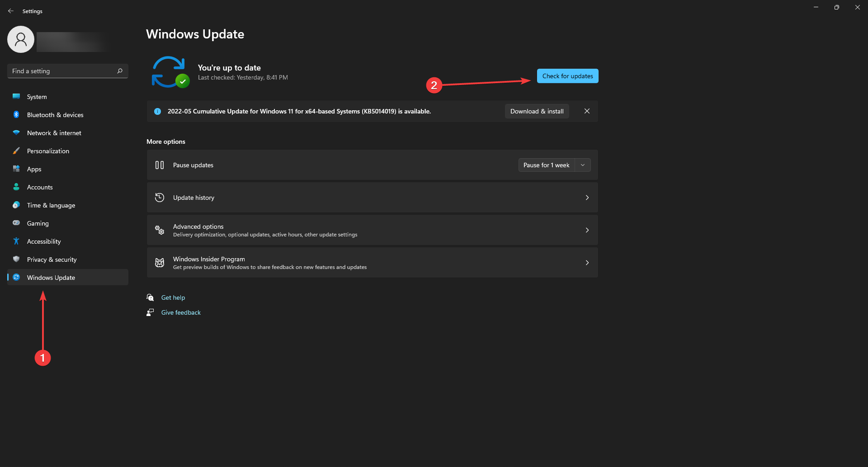The image size is (868, 467).
Task: Restore down the Settings window
Action: (837, 7)
